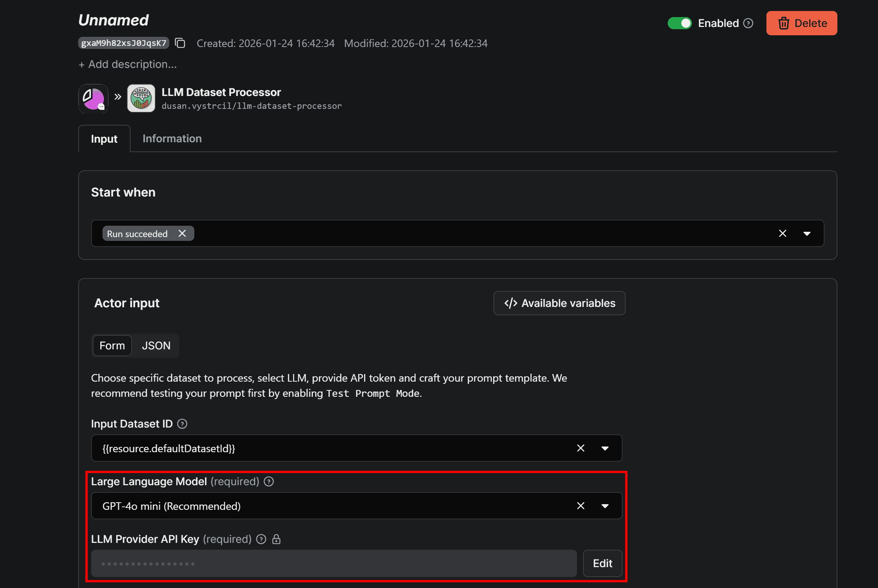
Task: Expand the Start when dropdown
Action: 807,234
